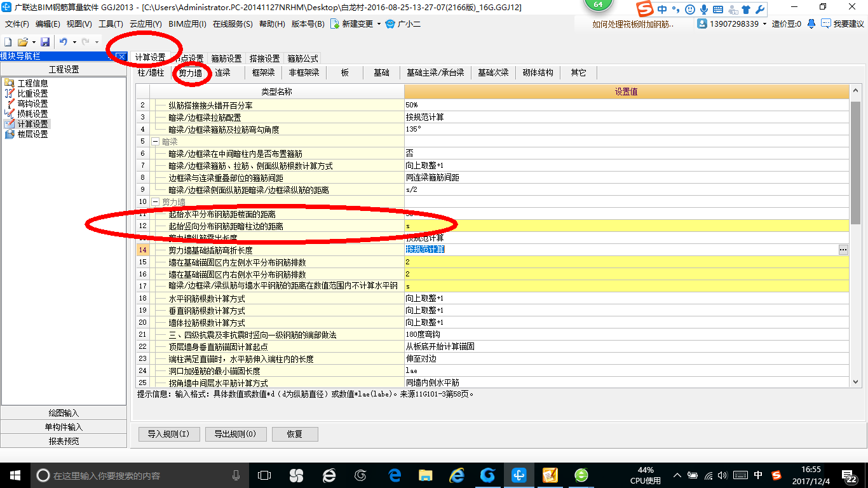The height and width of the screenshot is (488, 868).
Task: Save the project with the floppy icon
Action: [45, 41]
